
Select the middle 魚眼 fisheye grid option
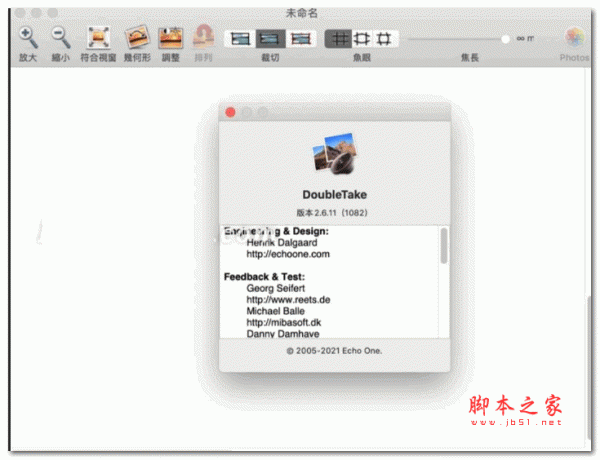coord(362,39)
